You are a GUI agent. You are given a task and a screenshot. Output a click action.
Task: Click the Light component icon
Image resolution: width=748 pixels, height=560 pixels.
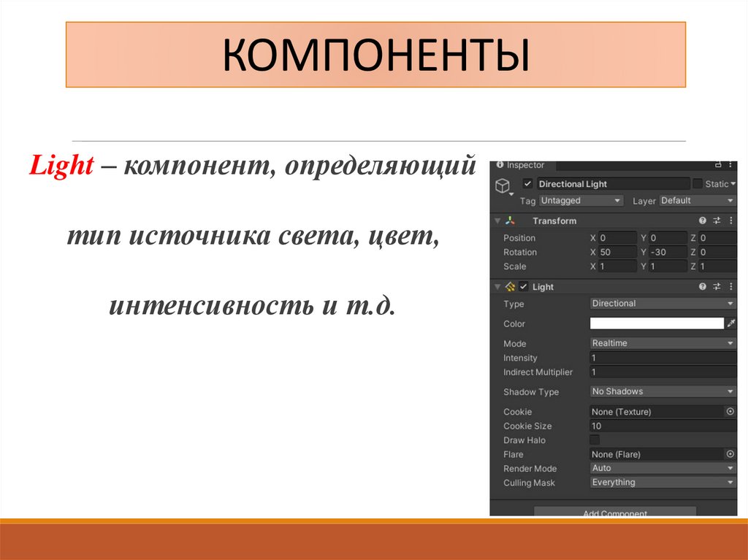tap(510, 286)
